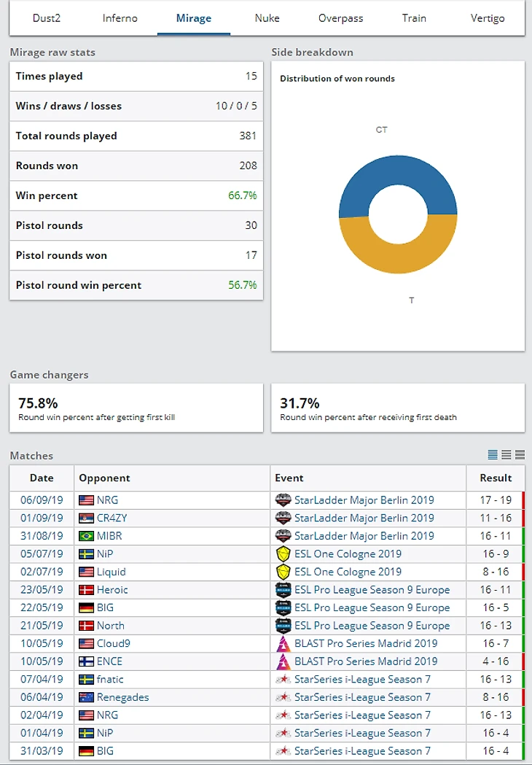Sort matches by the Opponent column header
The width and height of the screenshot is (532, 765).
click(x=104, y=478)
